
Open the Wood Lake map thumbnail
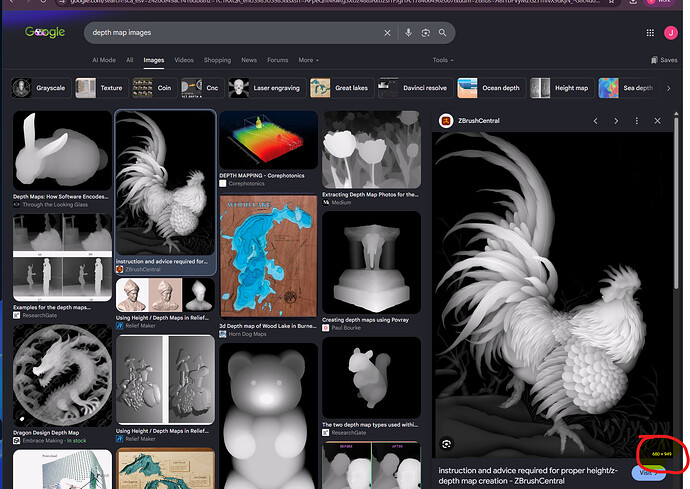coord(268,257)
